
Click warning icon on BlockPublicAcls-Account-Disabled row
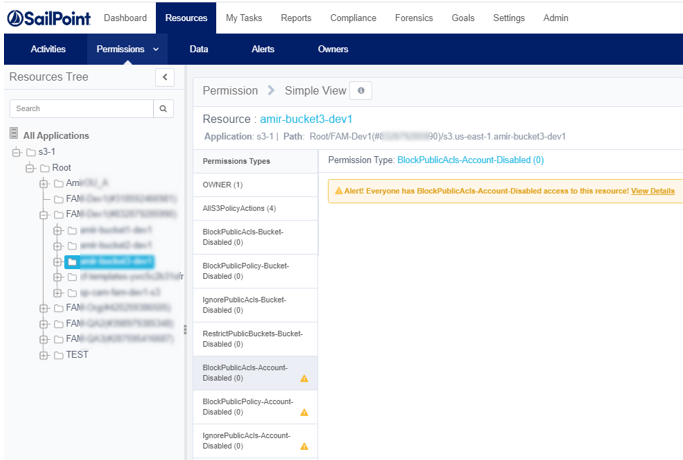[x=304, y=379]
